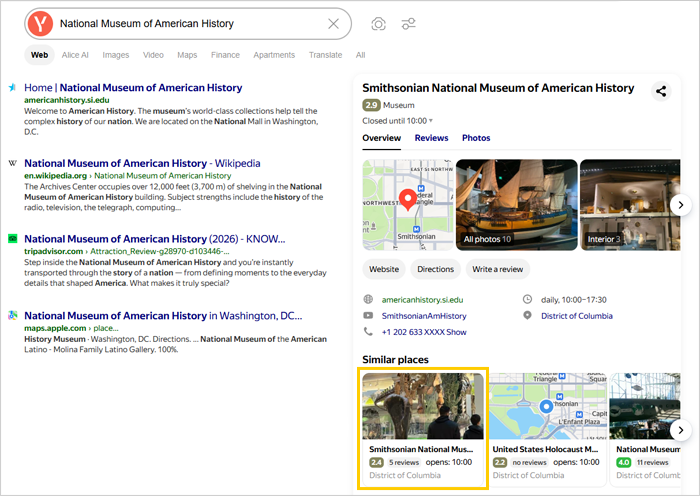Click the en.wikipedia.org green URL
The width and height of the screenshot is (700, 496).
(55, 176)
